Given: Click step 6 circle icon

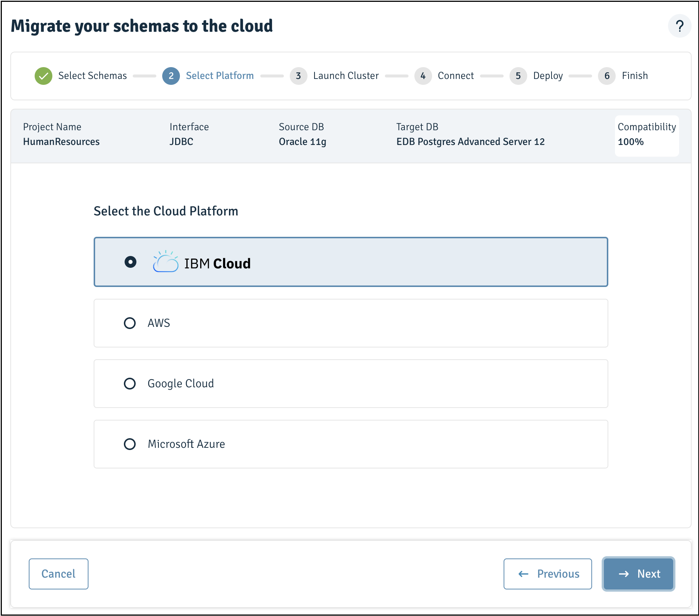Looking at the screenshot, I should pos(607,76).
